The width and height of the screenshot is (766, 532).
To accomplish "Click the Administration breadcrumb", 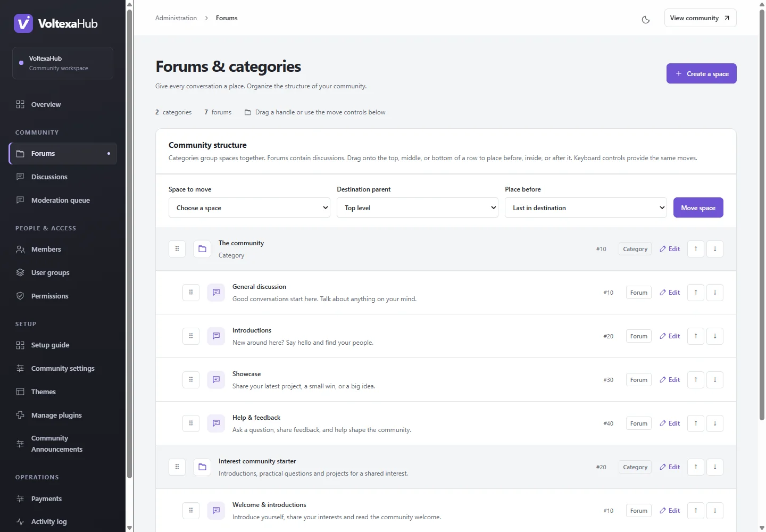I will [x=176, y=18].
